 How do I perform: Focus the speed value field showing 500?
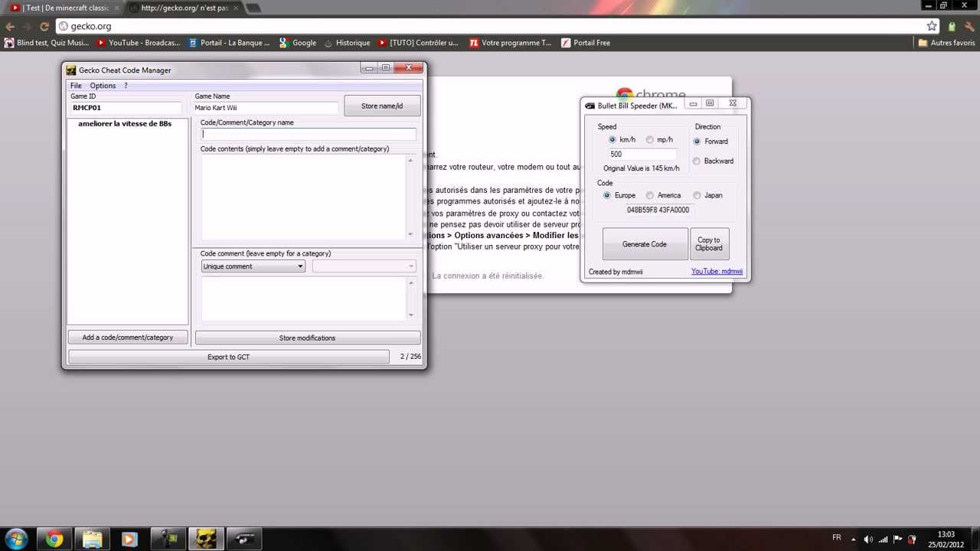pyautogui.click(x=642, y=154)
